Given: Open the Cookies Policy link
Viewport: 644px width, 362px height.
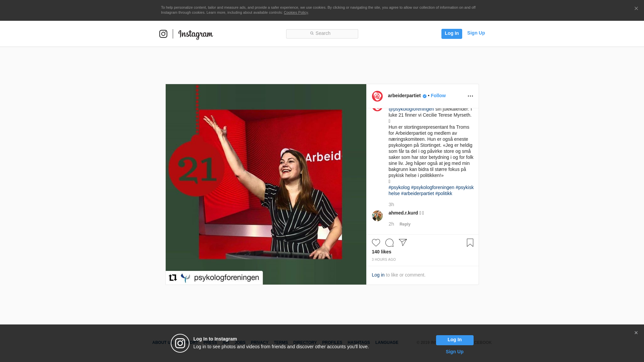Looking at the screenshot, I should (x=296, y=12).
